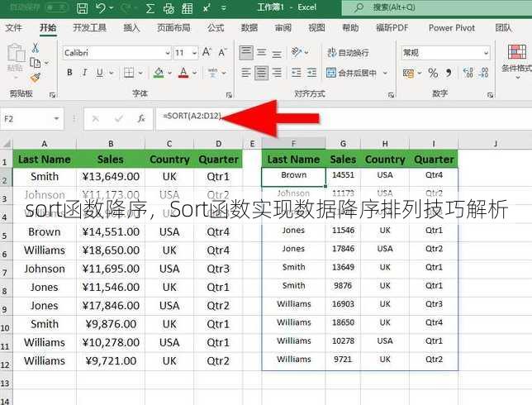
Task: Toggle Underline formatting
Action: (x=100, y=72)
